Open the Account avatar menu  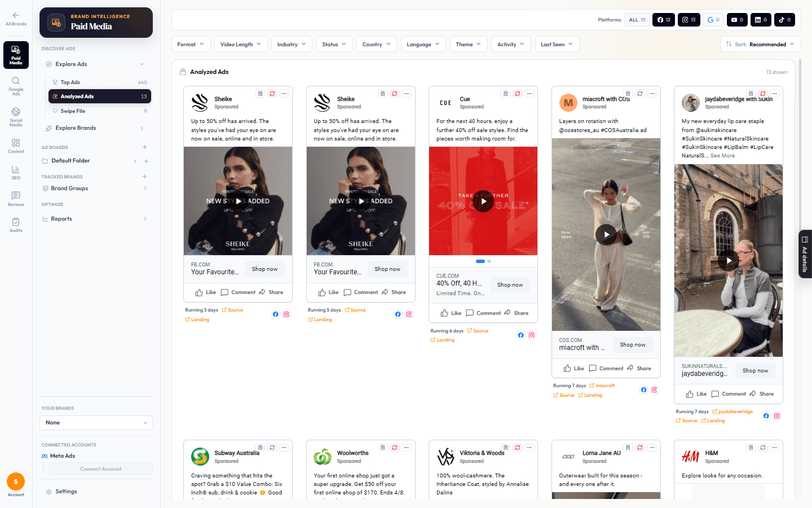point(16,481)
